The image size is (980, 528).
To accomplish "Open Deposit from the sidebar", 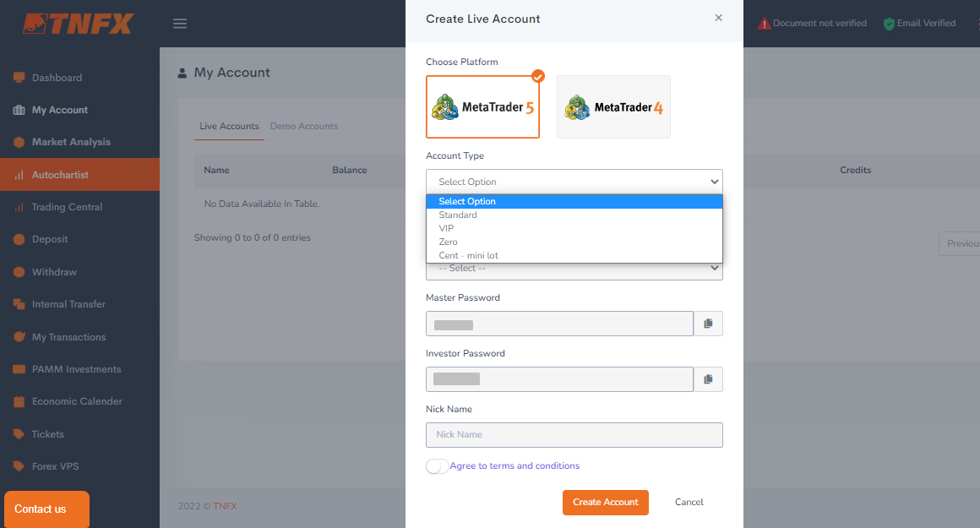I will [50, 239].
